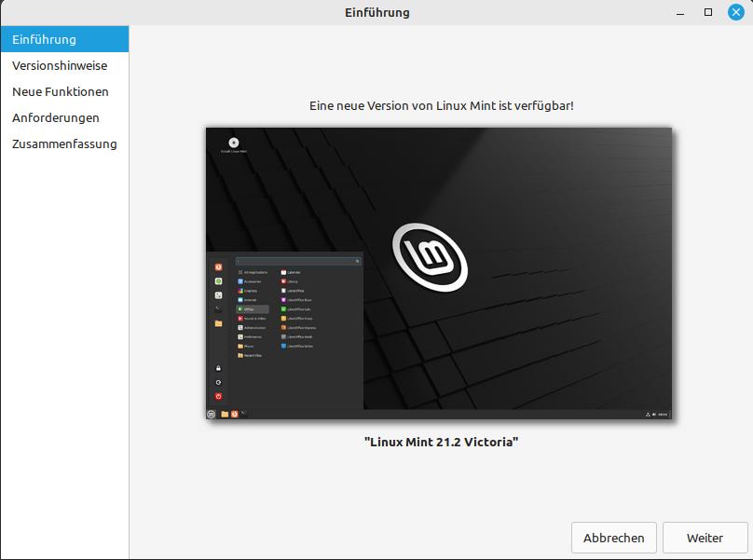The height and width of the screenshot is (560, 753).
Task: Switch to the Versionshinweise section
Action: point(60,65)
